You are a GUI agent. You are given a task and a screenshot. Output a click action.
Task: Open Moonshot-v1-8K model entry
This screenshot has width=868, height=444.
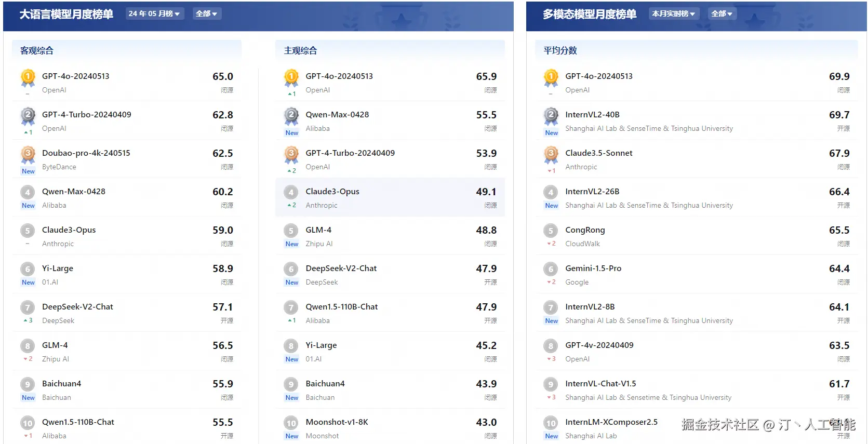click(x=337, y=422)
